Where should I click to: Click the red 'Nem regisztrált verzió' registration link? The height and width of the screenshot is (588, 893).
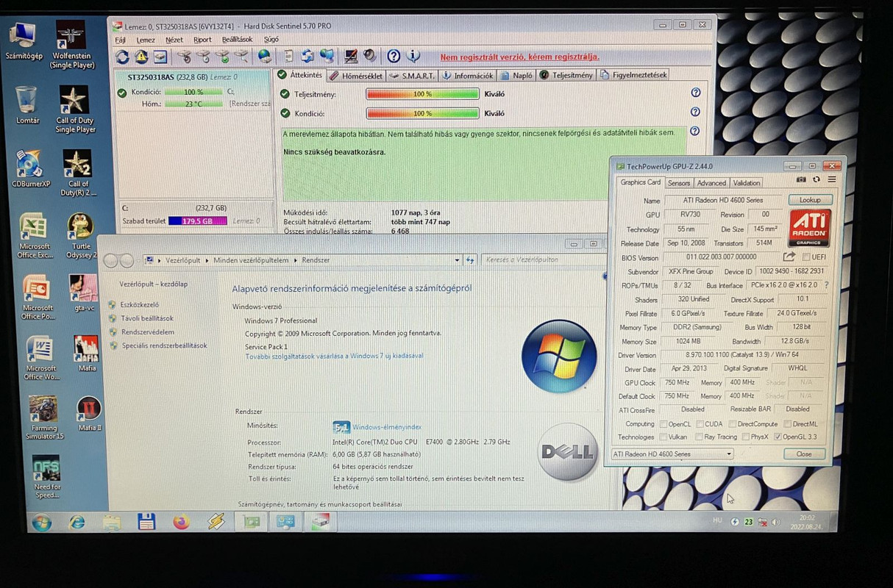click(519, 57)
